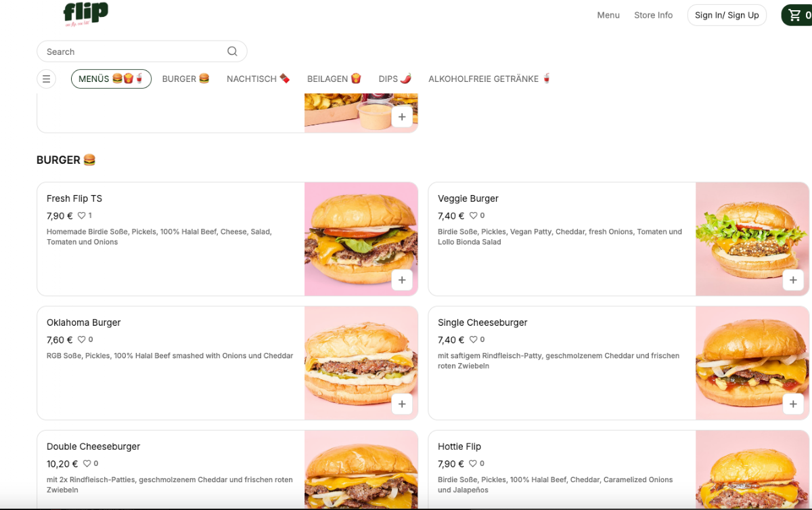Like the Oklahoma Burger
Screen dimensions: 812x510
coord(82,339)
